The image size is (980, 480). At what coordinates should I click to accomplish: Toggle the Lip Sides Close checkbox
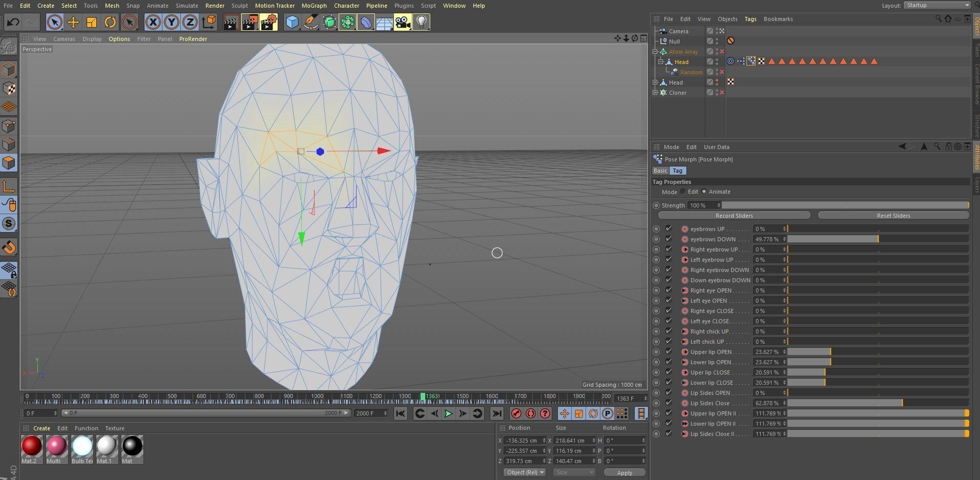point(669,403)
